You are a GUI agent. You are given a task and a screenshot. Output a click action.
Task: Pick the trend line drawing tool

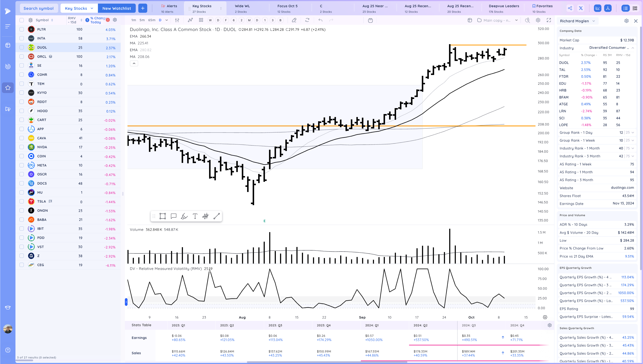click(x=217, y=216)
